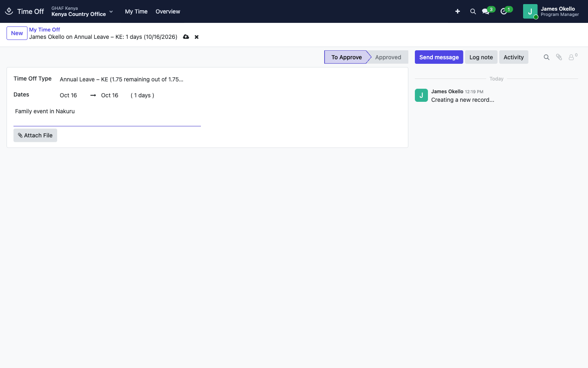Screen dimensions: 588x368
Task: Click the Activity button
Action: [514, 57]
